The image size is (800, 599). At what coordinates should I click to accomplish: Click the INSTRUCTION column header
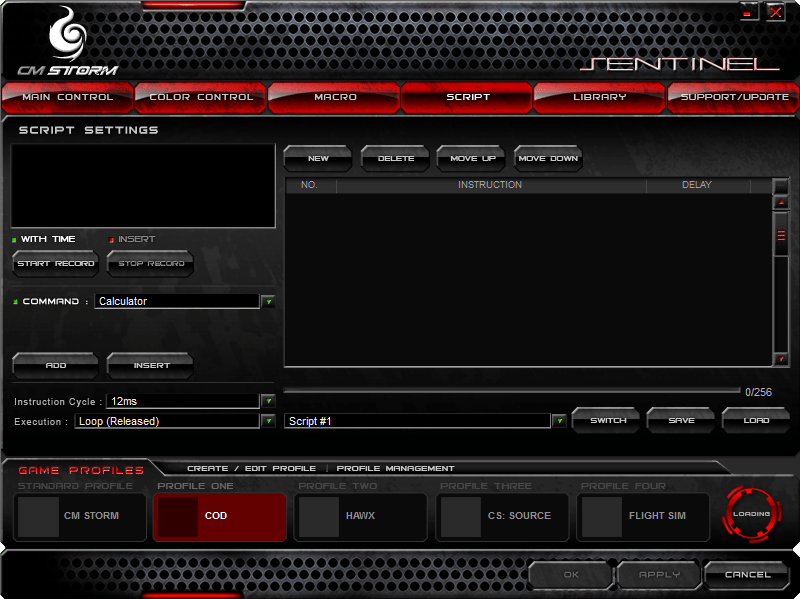click(x=490, y=185)
